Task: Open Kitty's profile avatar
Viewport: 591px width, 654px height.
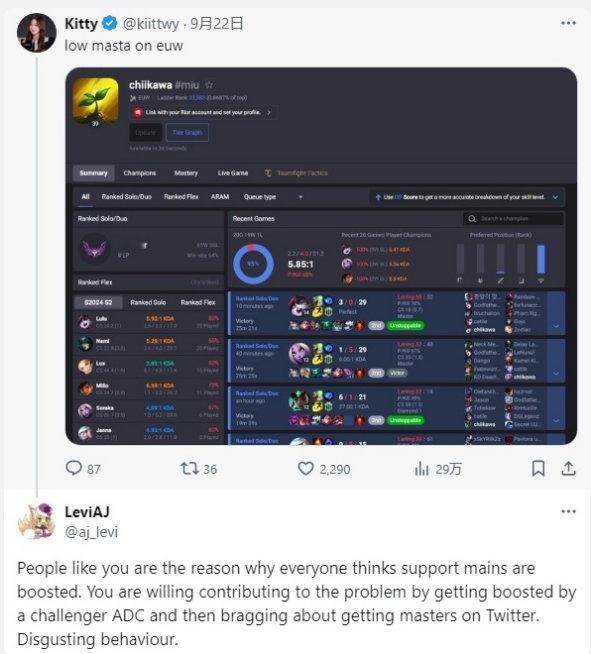Action: click(x=37, y=33)
